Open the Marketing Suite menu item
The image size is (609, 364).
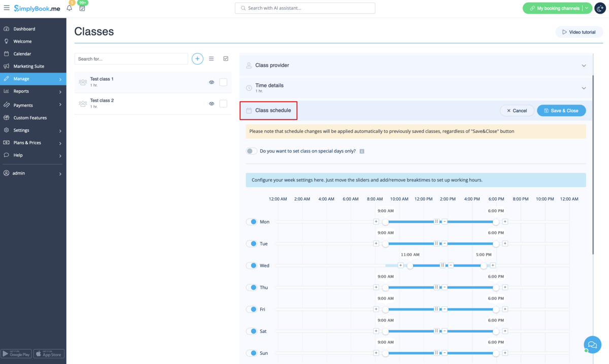[29, 66]
